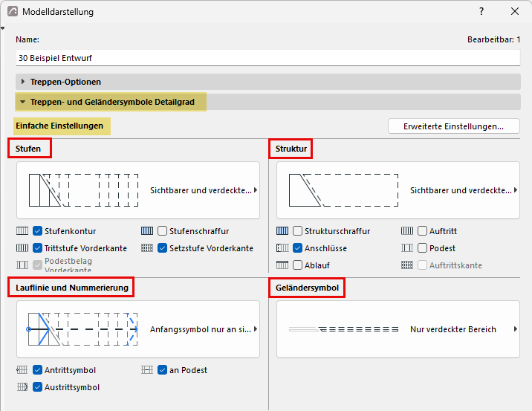Click the Trittstufe Vorderkante icon
Viewport: 532px width, 411px height.
[22, 248]
